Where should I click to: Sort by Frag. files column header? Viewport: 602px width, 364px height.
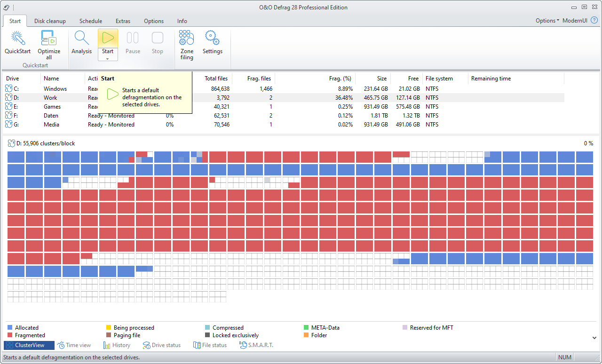coord(253,79)
